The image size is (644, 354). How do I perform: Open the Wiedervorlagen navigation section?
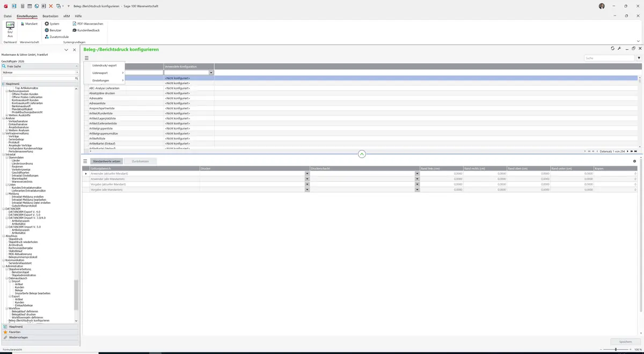39,337
